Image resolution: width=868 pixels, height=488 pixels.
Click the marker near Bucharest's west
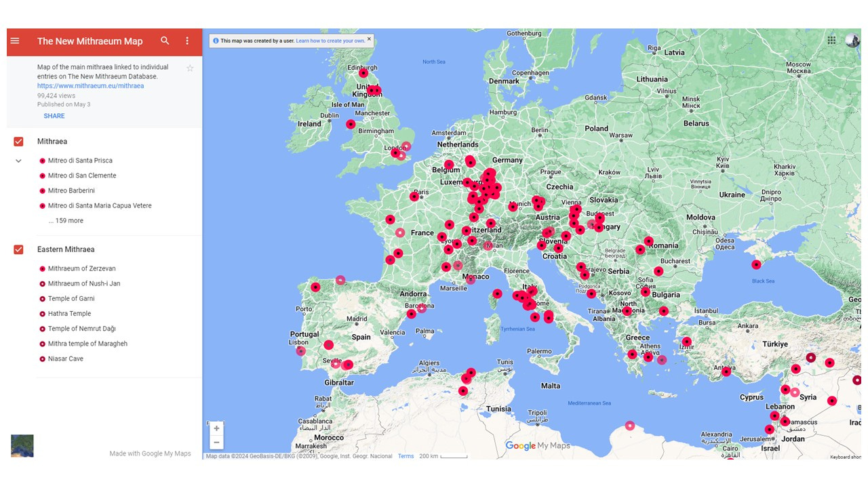tap(658, 271)
